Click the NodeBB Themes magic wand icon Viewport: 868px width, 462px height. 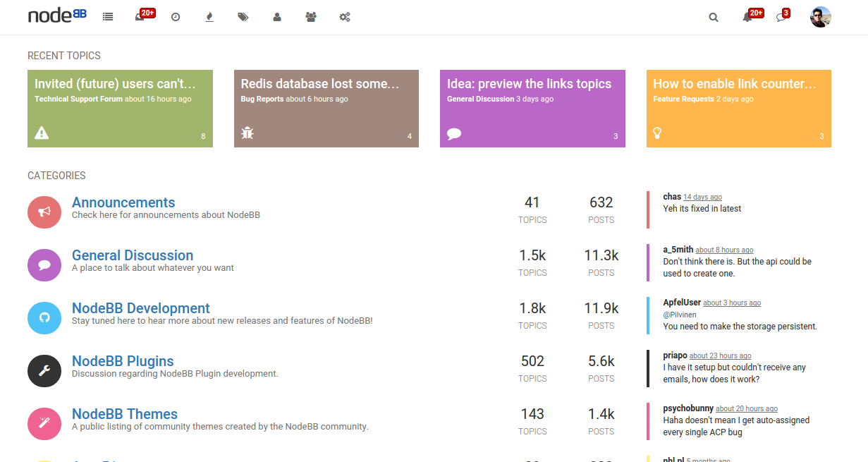(x=44, y=423)
